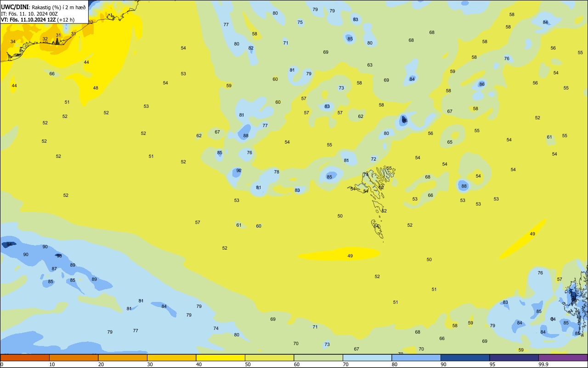Click the humidity value 75 on the map
The width and height of the screenshot is (588, 368).
[x=300, y=22]
